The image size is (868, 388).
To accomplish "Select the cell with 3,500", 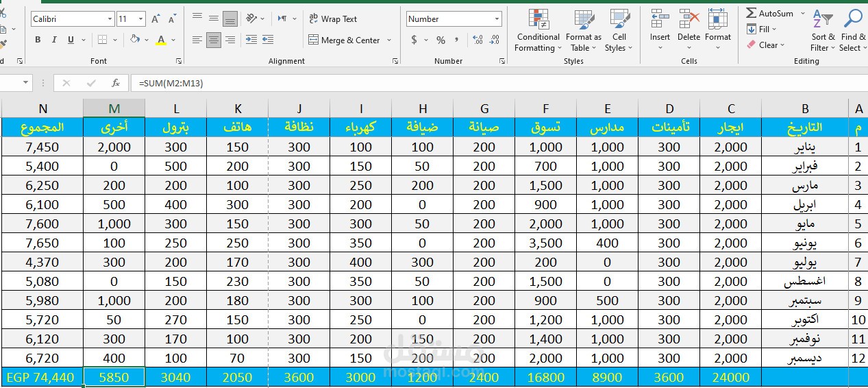I will 545,243.
